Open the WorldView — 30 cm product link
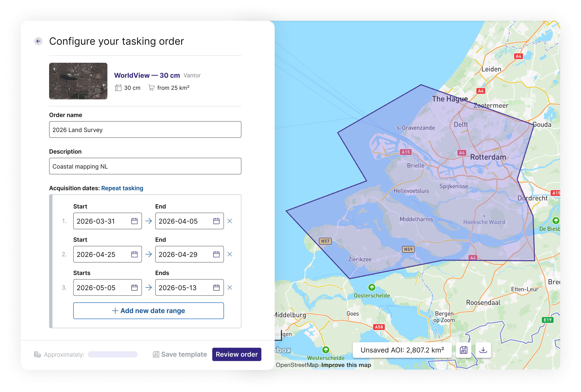The width and height of the screenshot is (581, 392). pos(147,75)
